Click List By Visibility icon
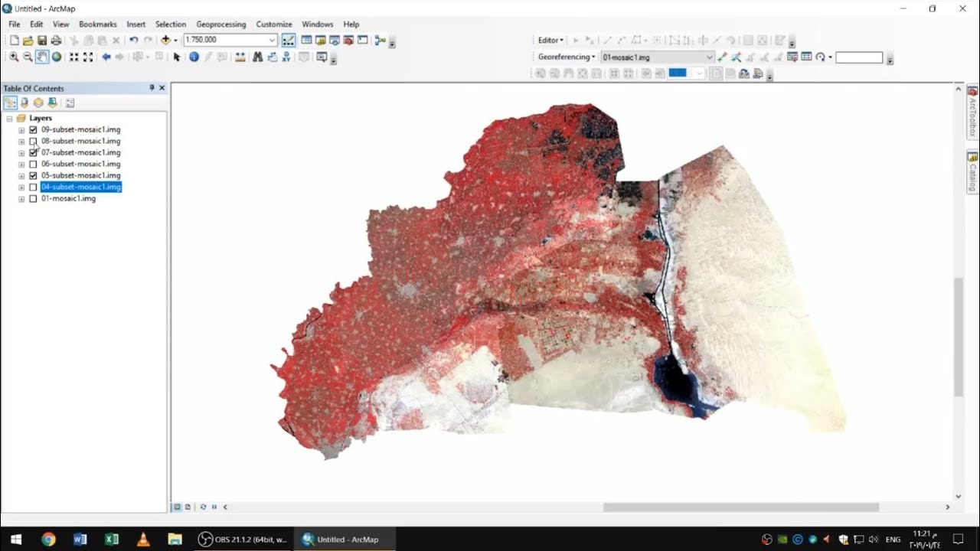980x551 pixels. 38,103
